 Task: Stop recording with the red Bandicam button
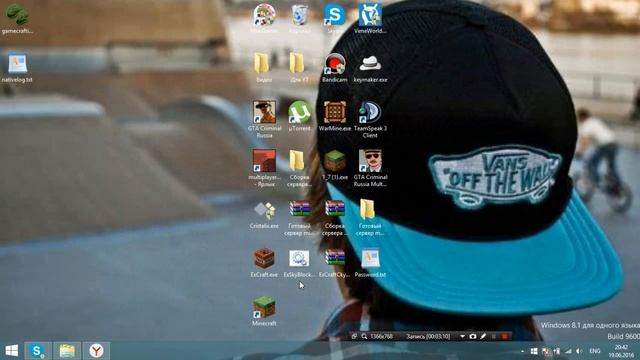[505, 336]
